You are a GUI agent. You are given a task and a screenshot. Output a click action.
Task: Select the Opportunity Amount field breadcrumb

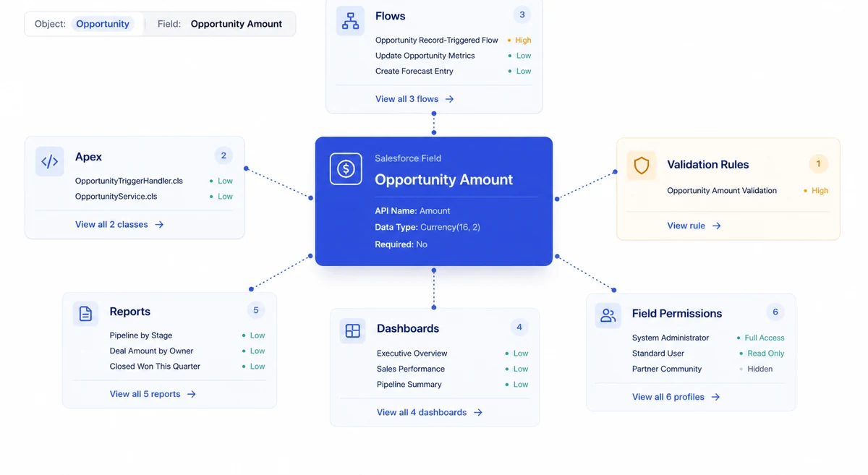(237, 24)
